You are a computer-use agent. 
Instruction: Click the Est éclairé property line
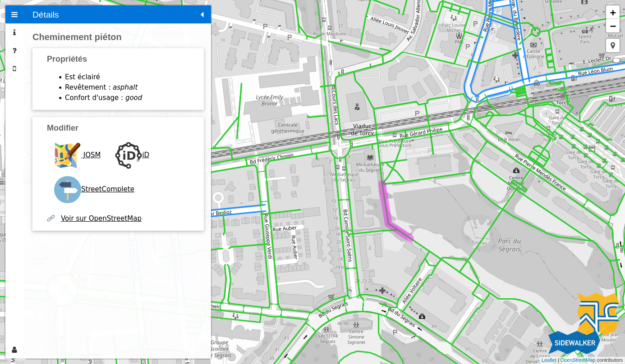coord(83,77)
